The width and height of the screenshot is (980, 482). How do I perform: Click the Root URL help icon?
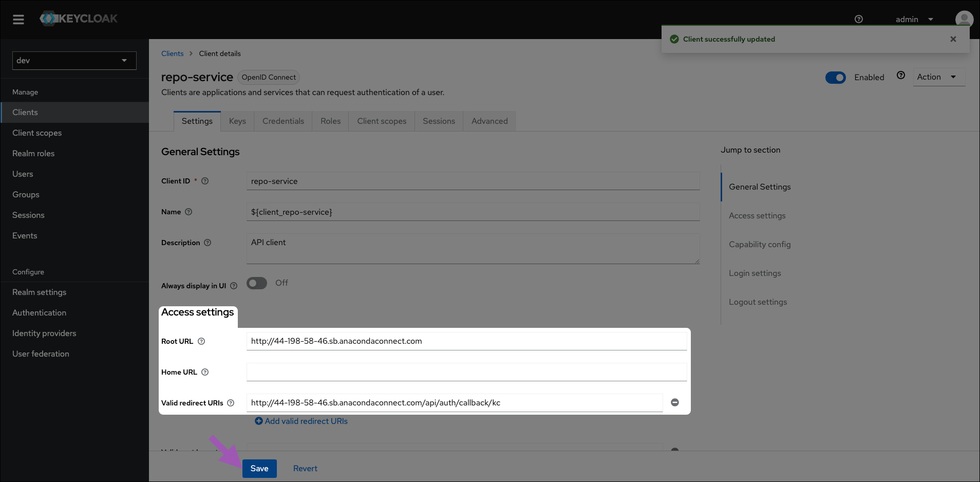point(201,341)
